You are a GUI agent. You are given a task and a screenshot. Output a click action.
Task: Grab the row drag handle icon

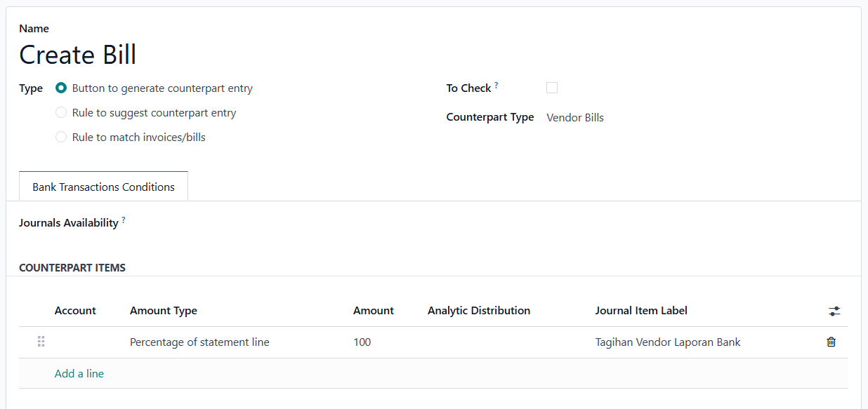pos(41,342)
